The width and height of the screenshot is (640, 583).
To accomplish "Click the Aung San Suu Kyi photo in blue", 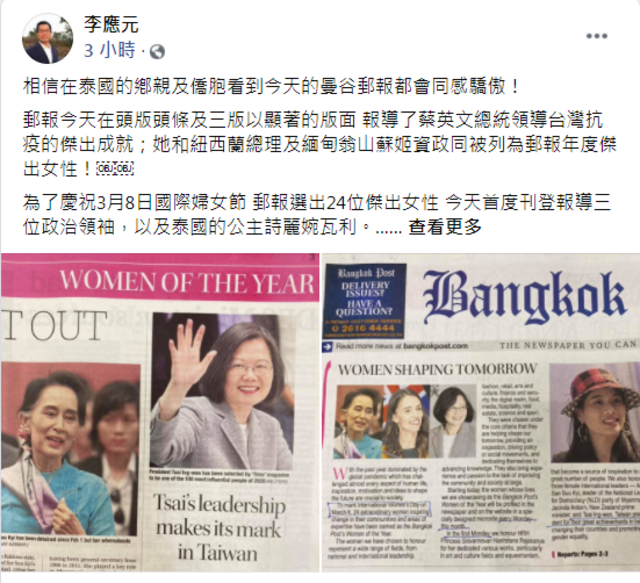I will tap(71, 449).
